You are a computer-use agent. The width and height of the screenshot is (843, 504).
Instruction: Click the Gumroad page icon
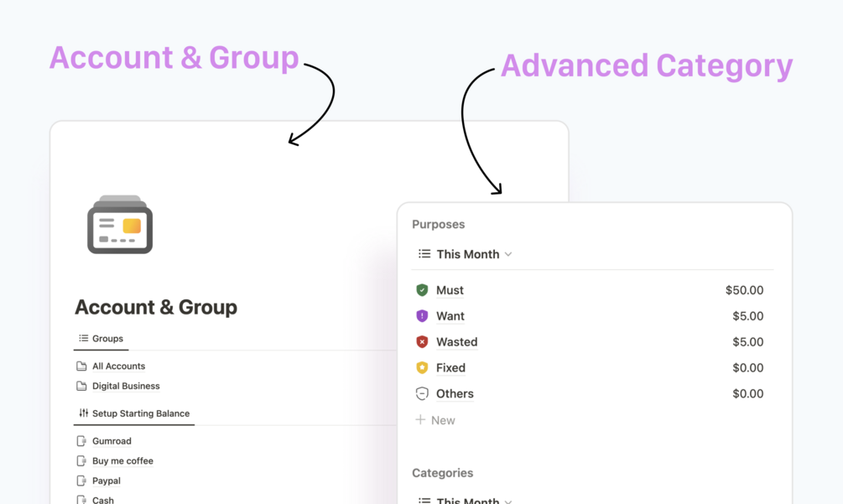(81, 441)
